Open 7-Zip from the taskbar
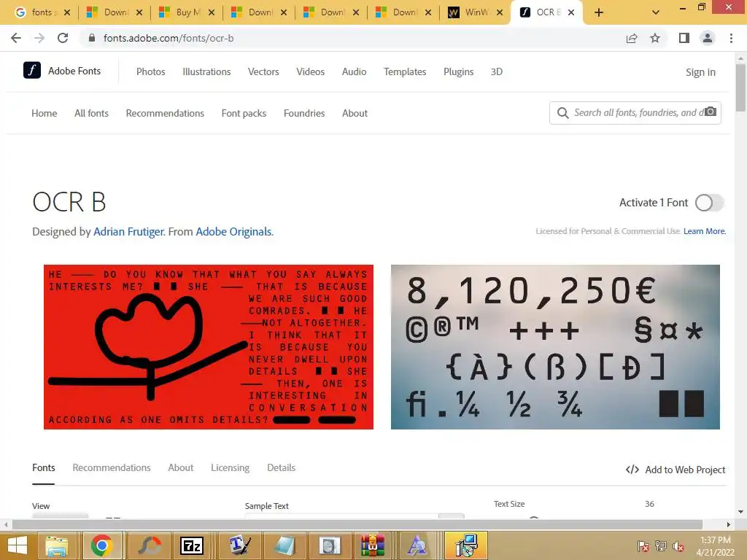This screenshot has width=747, height=560. (192, 545)
